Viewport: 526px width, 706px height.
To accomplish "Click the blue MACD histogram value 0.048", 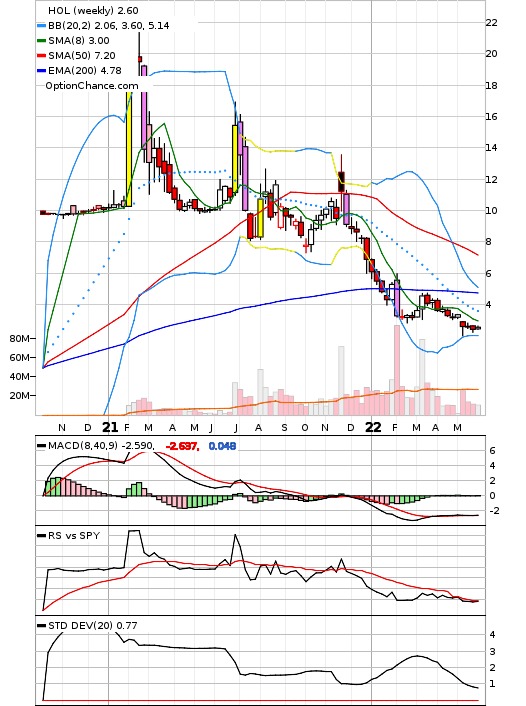I will click(222, 446).
